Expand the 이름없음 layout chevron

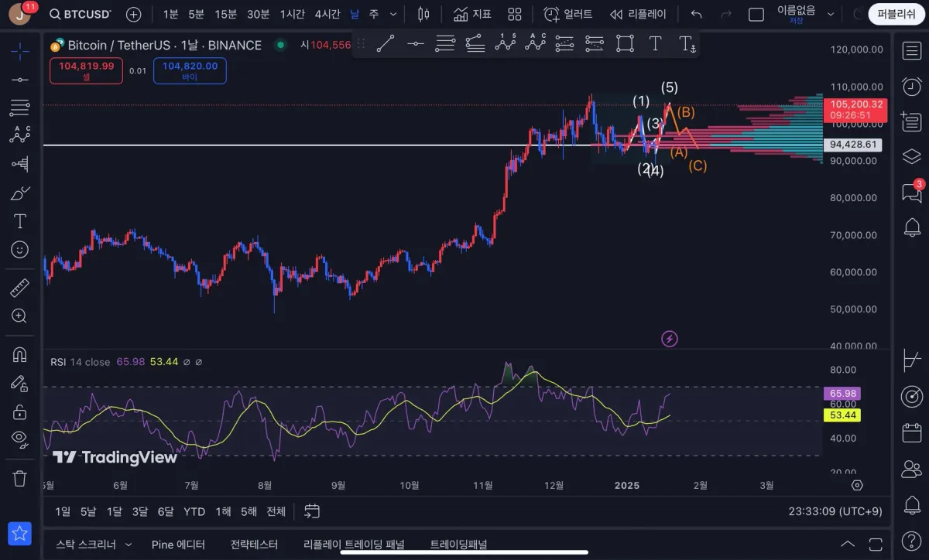click(831, 14)
